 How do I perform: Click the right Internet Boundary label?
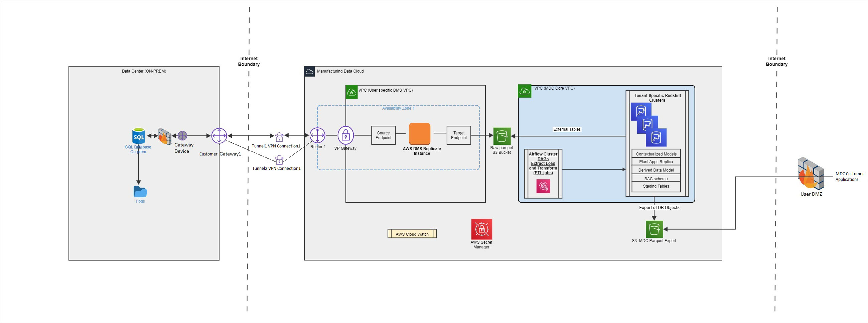(777, 62)
